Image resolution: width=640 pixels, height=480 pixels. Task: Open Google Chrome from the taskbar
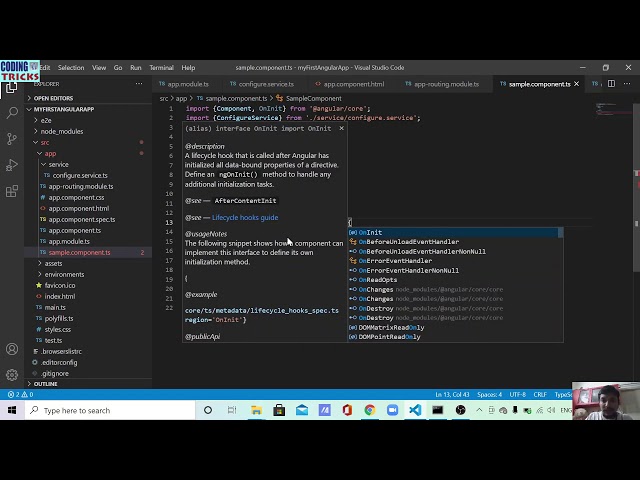(x=370, y=410)
